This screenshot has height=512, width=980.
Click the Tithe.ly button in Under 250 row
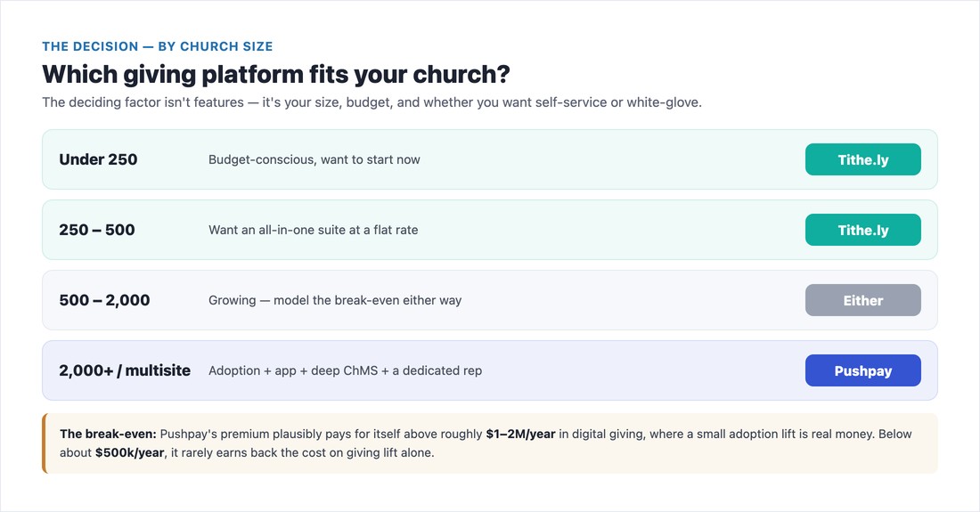click(x=862, y=160)
